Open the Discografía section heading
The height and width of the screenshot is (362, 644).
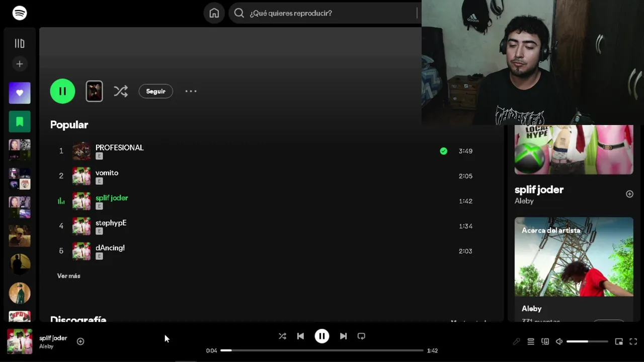pyautogui.click(x=78, y=319)
